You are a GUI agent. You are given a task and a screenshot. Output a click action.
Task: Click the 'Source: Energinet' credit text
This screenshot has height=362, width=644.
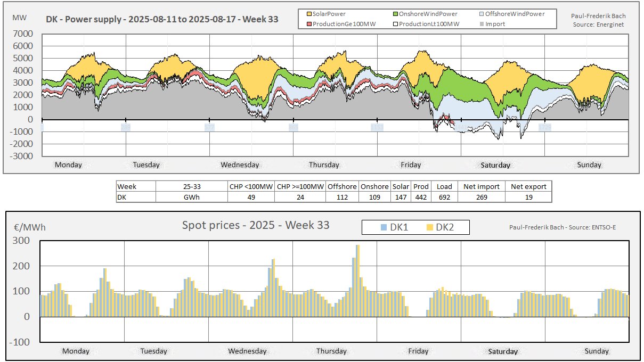point(599,24)
